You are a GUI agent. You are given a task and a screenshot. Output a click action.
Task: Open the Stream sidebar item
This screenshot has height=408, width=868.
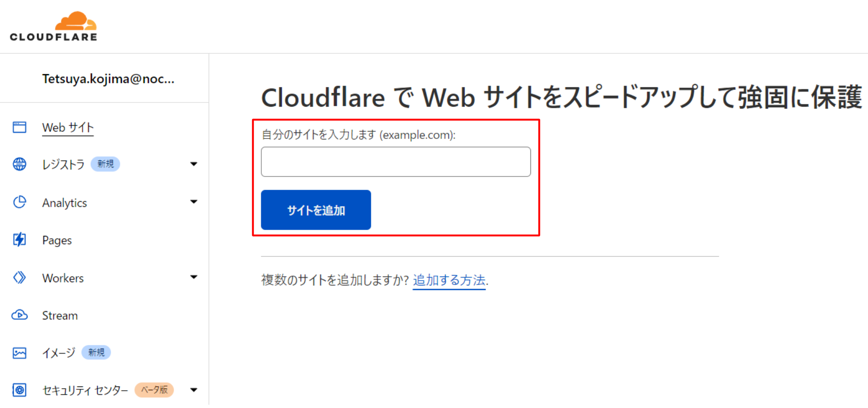click(60, 316)
